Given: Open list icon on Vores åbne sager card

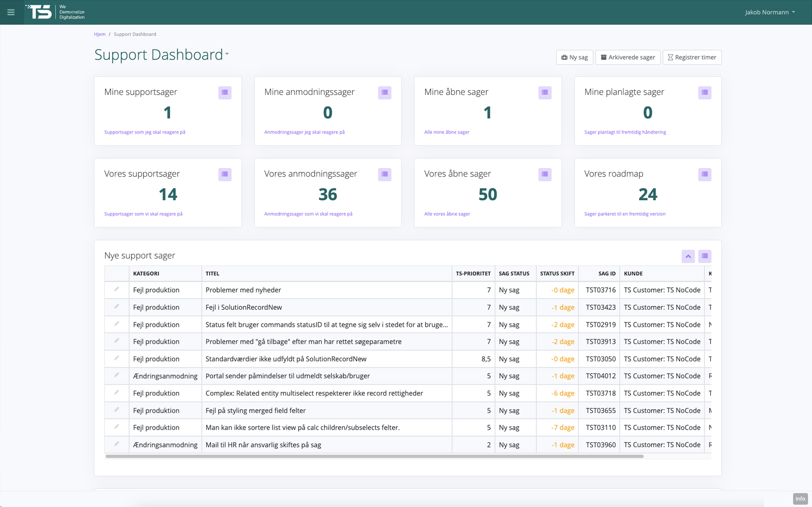Looking at the screenshot, I should (x=545, y=174).
